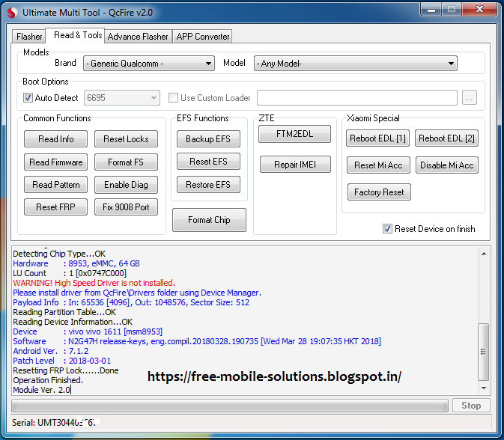Viewport: 504px width, 440px height.
Task: Toggle the Auto Detect checkbox
Action: coord(28,97)
